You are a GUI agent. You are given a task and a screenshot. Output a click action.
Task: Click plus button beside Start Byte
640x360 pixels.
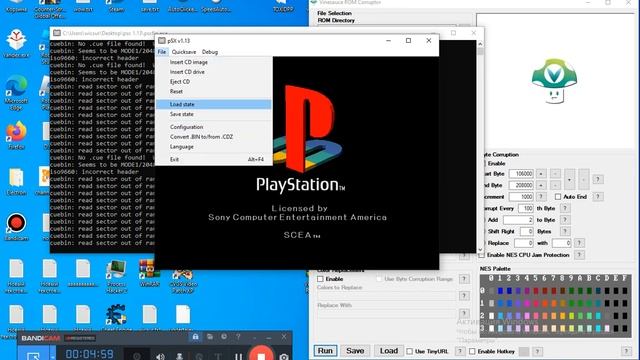(x=541, y=173)
